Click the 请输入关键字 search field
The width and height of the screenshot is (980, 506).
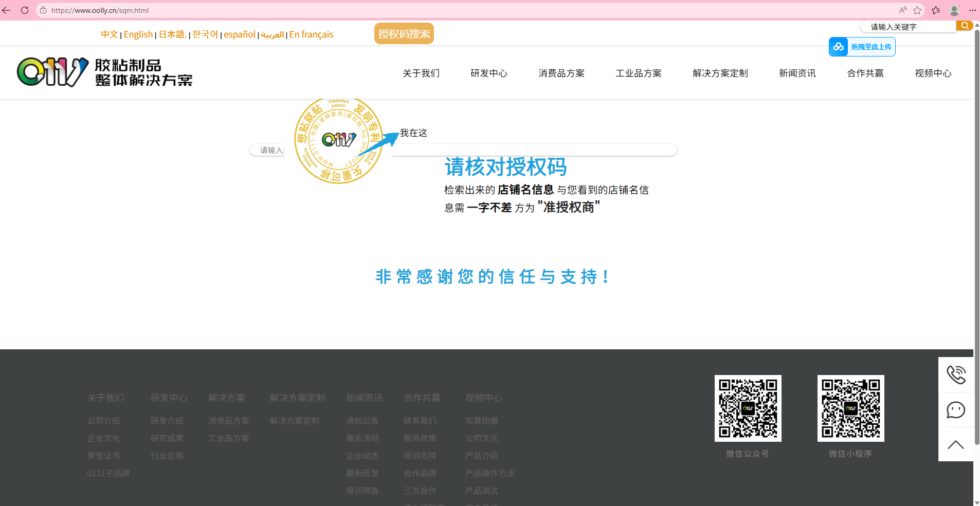(908, 27)
